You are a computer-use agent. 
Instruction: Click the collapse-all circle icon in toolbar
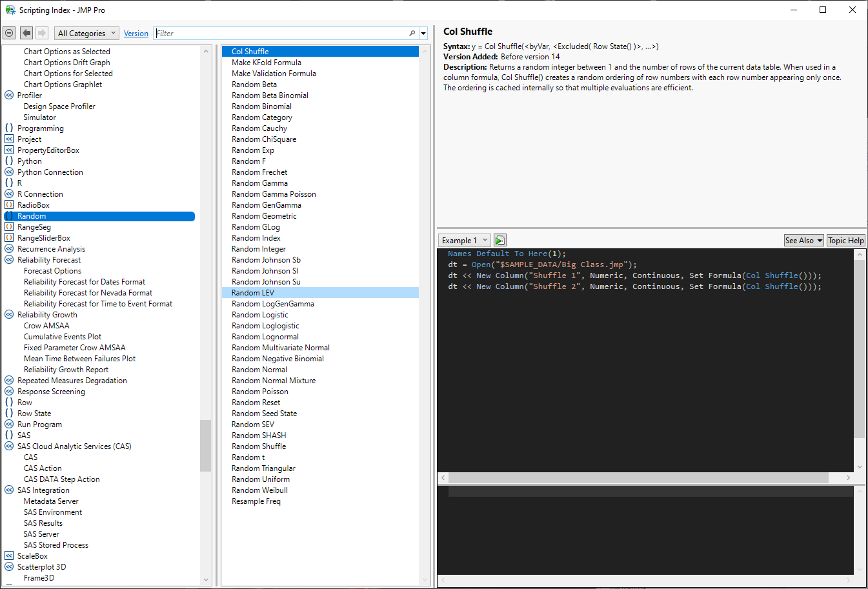click(9, 33)
